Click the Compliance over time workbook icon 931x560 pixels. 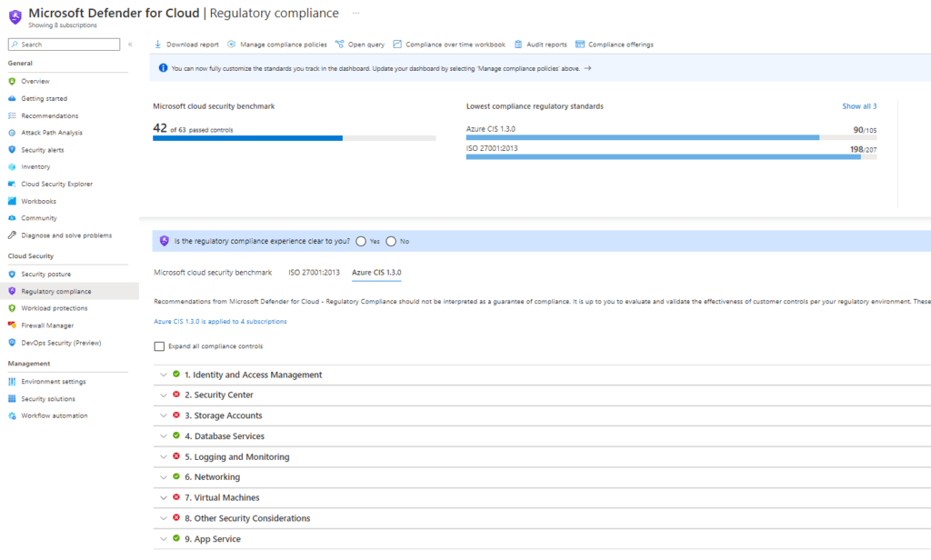pyautogui.click(x=397, y=44)
